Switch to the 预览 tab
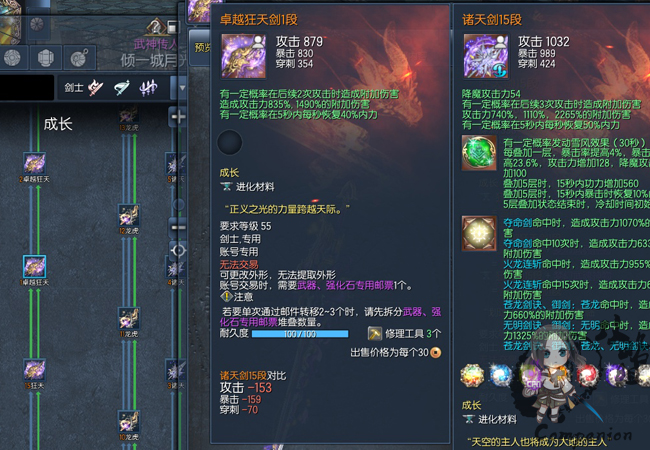 point(202,47)
